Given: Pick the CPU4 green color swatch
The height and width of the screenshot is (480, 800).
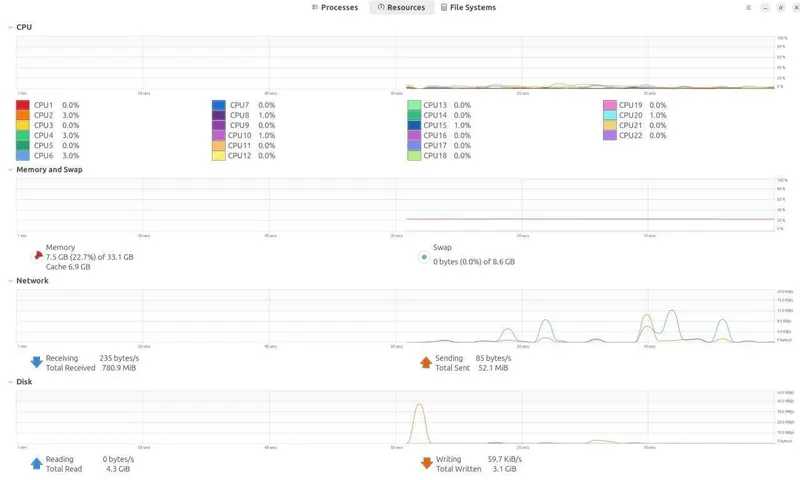Looking at the screenshot, I should (x=23, y=136).
